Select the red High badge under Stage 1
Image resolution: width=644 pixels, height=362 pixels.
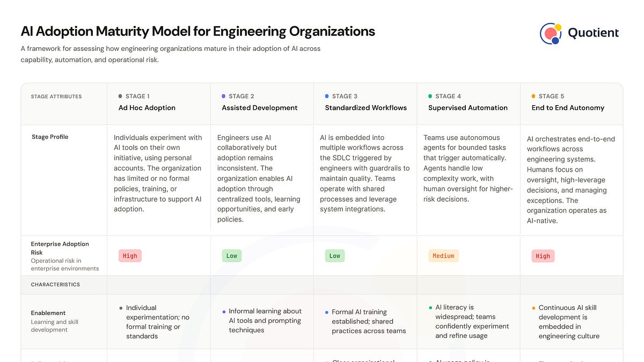pyautogui.click(x=130, y=256)
